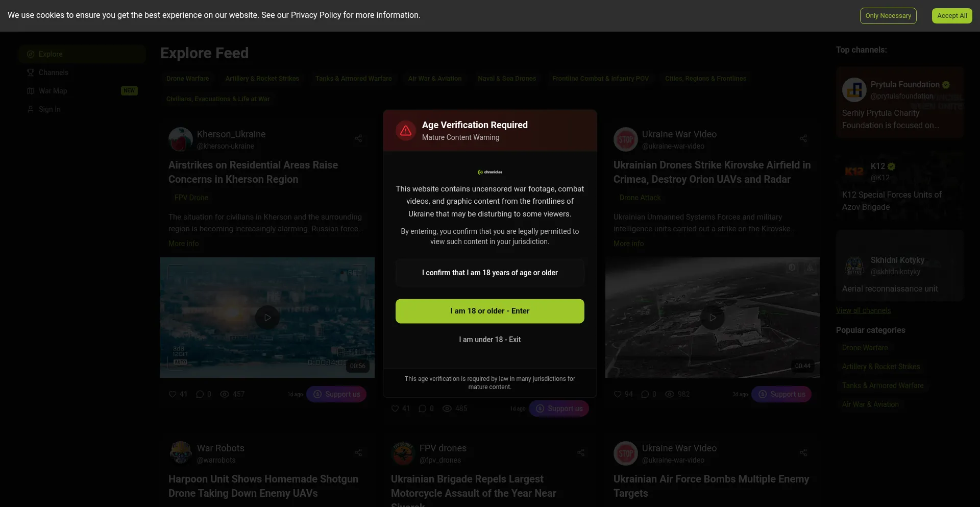The height and width of the screenshot is (507, 980).
Task: Click Support us on the 485-views post
Action: point(559,408)
